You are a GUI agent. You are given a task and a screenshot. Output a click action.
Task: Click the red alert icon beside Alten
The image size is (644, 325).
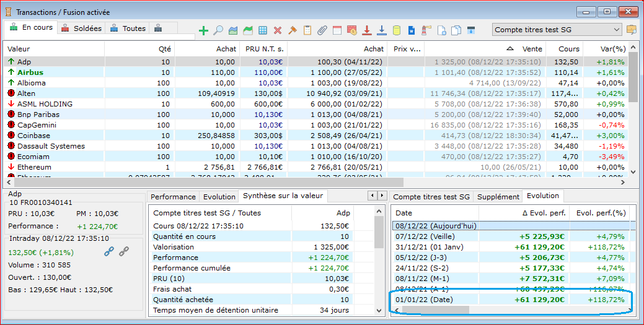tap(11, 93)
